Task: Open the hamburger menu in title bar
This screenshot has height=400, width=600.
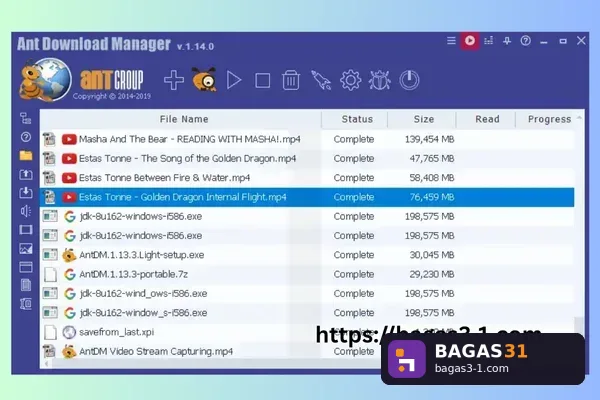Action: coord(451,41)
